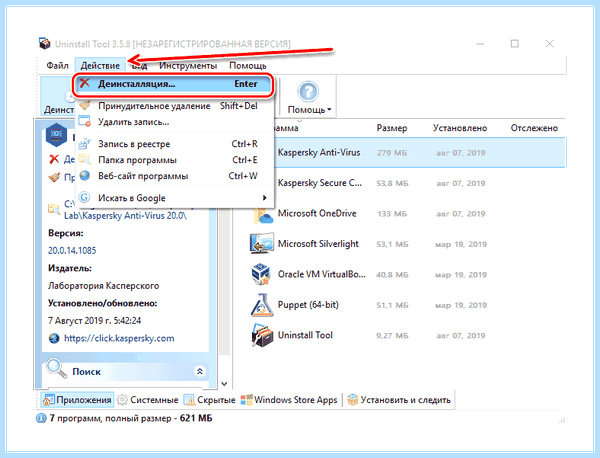
Task: Click the Kaspersky hexagon icon in details panel
Action: point(56,134)
